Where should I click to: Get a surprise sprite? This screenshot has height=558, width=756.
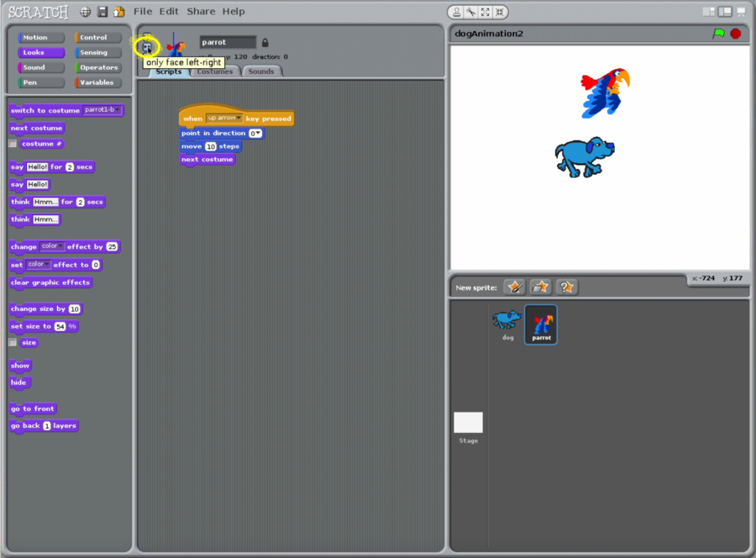point(567,287)
